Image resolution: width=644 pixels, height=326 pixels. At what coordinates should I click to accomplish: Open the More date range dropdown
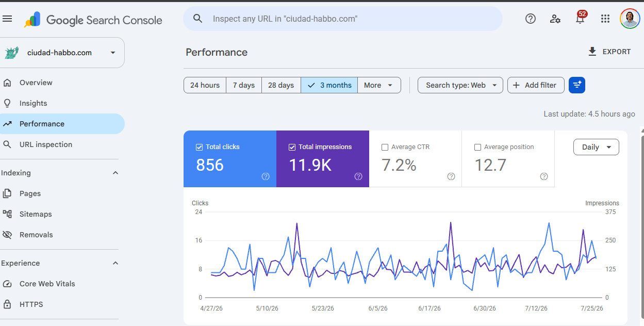tap(379, 85)
